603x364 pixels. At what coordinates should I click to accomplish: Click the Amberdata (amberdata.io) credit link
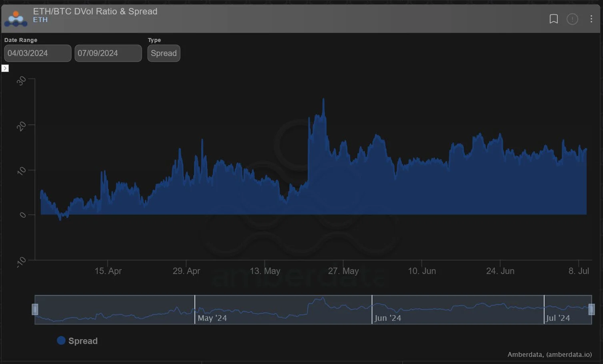(549, 354)
